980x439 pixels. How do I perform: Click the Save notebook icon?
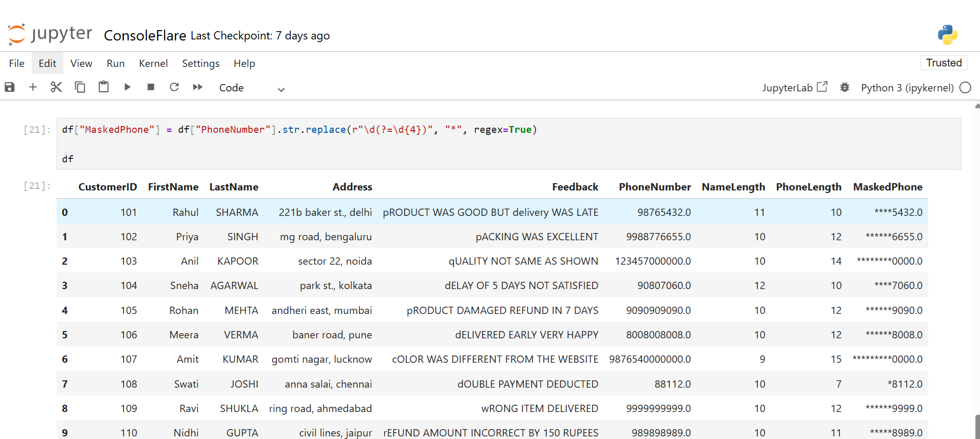click(9, 87)
